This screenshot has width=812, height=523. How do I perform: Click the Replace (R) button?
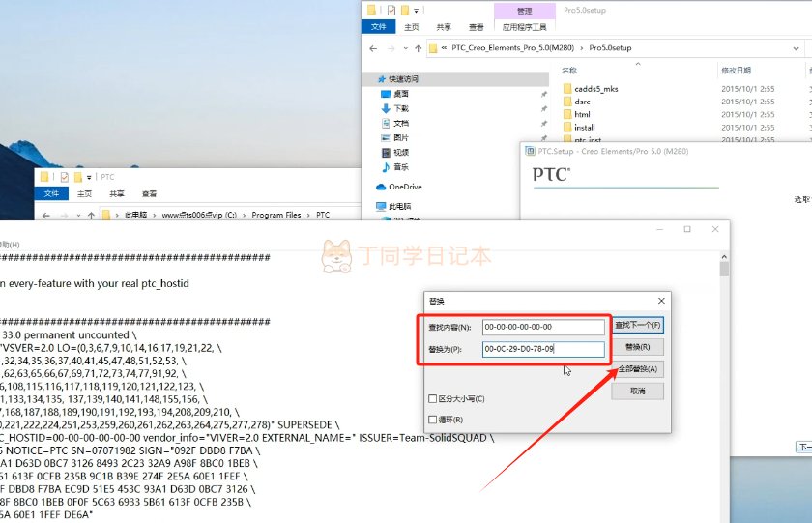[637, 347]
